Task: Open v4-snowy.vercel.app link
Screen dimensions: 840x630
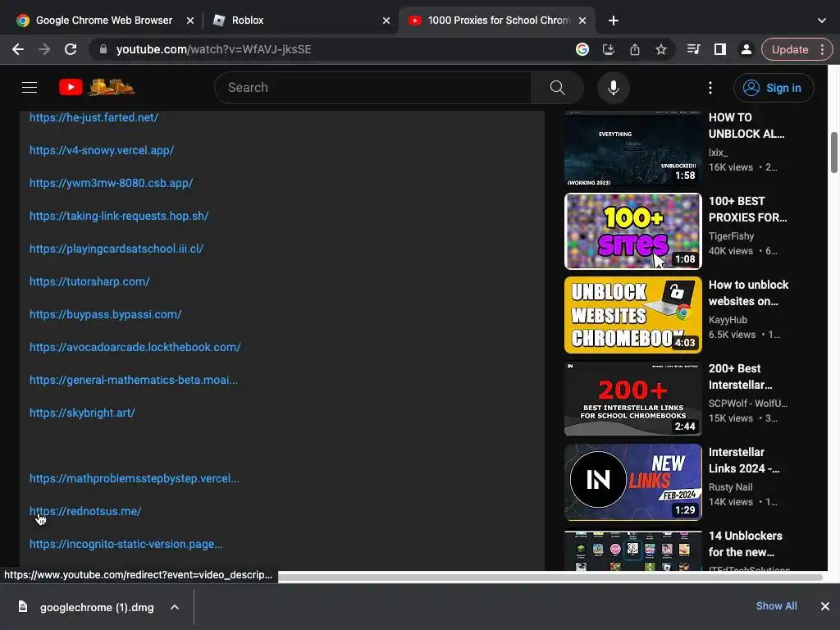Action: (x=102, y=150)
